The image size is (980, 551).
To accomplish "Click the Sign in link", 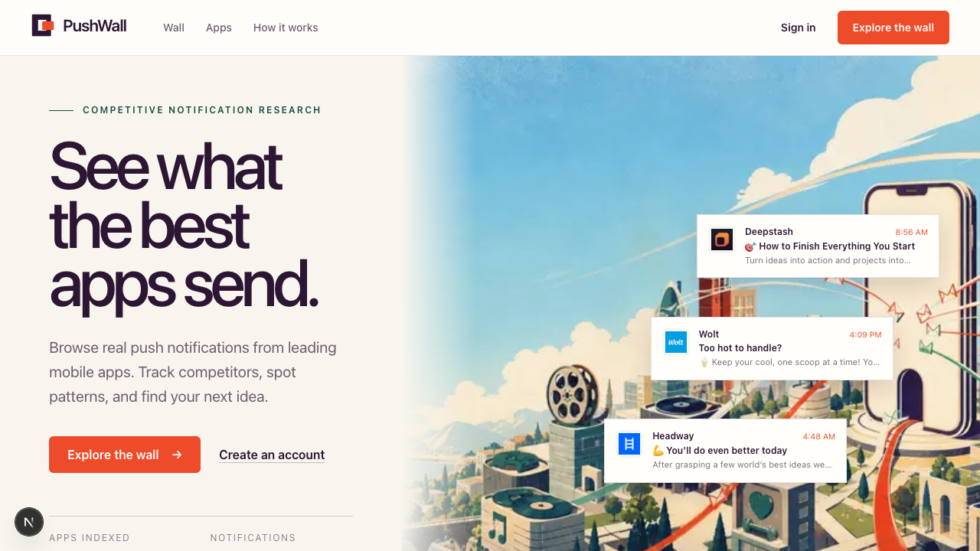I will pos(798,28).
